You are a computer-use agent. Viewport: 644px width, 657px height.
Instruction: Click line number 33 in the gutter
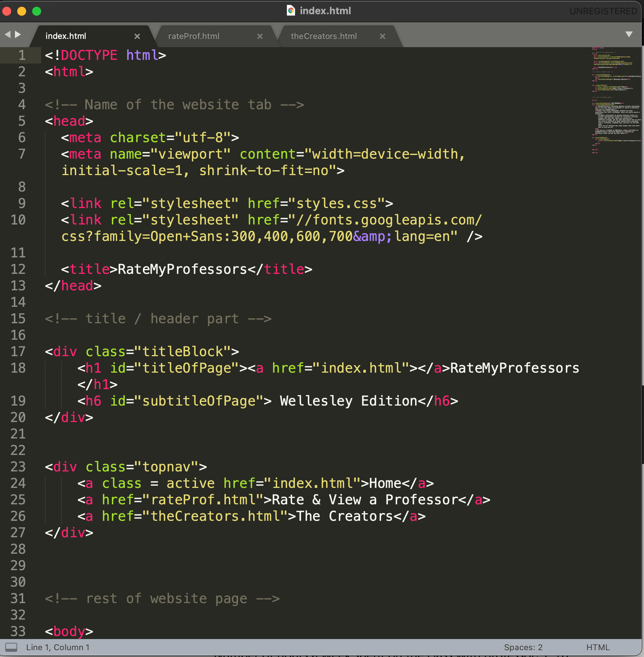pyautogui.click(x=18, y=632)
